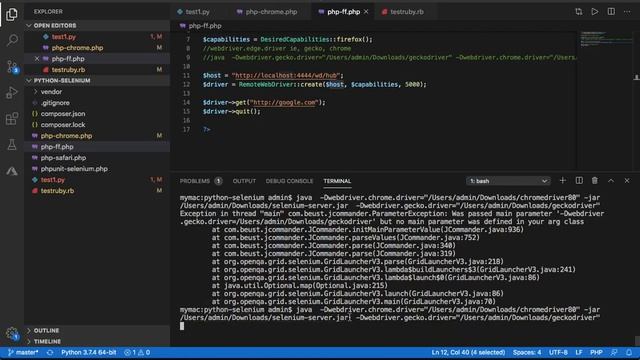Click the sync changes status icon
This screenshot has width=640, height=360.
click(x=50, y=352)
